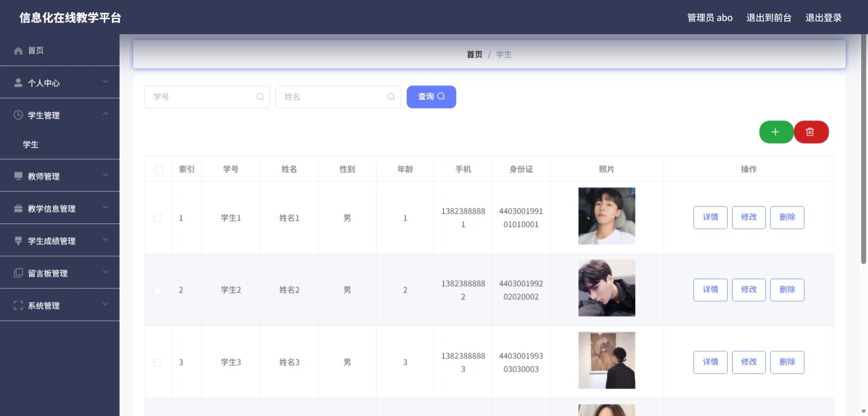Click 删除 for student 姓名3
The image size is (868, 416).
[x=787, y=362]
